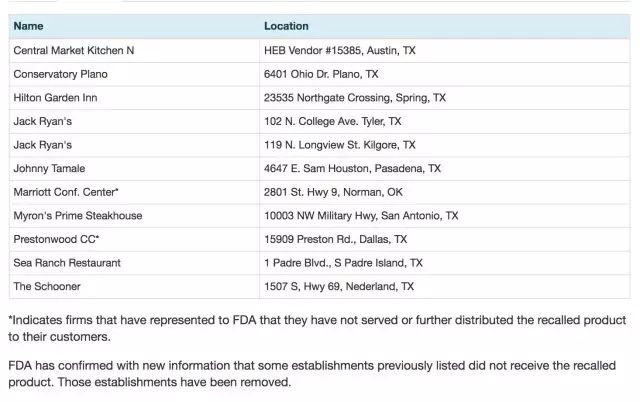
Task: Click Hilton Garden Inn entry
Action: (55, 98)
